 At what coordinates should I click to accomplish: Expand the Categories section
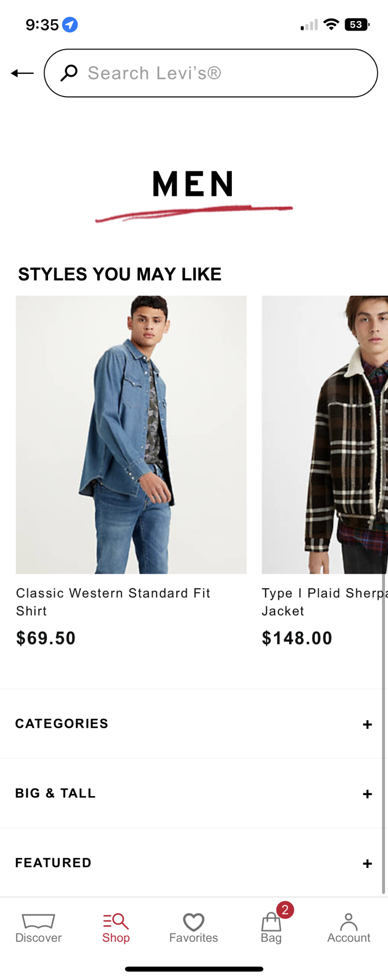(x=367, y=724)
